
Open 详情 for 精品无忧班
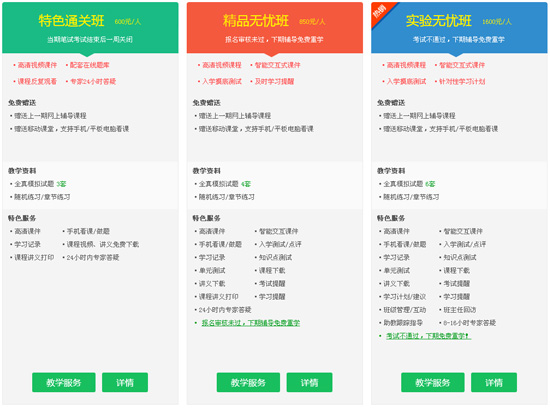pos(309,382)
